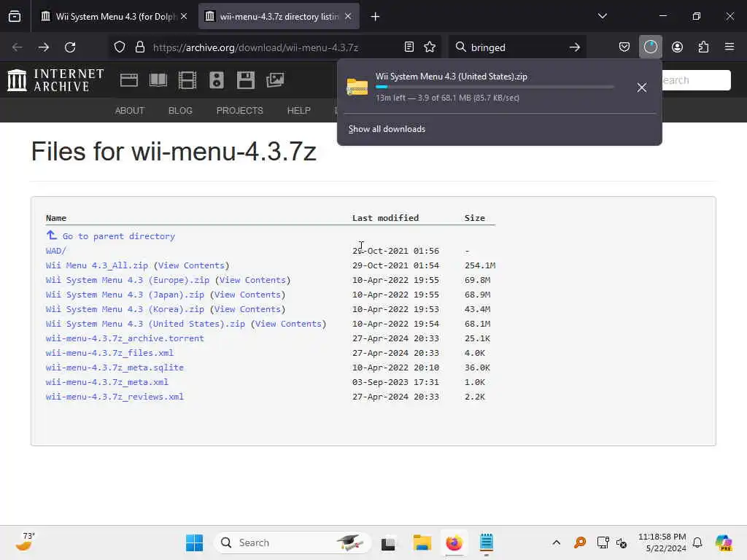Screen dimensions: 747x560
Task: Toggle the downloads panel button
Action: pos(650,47)
